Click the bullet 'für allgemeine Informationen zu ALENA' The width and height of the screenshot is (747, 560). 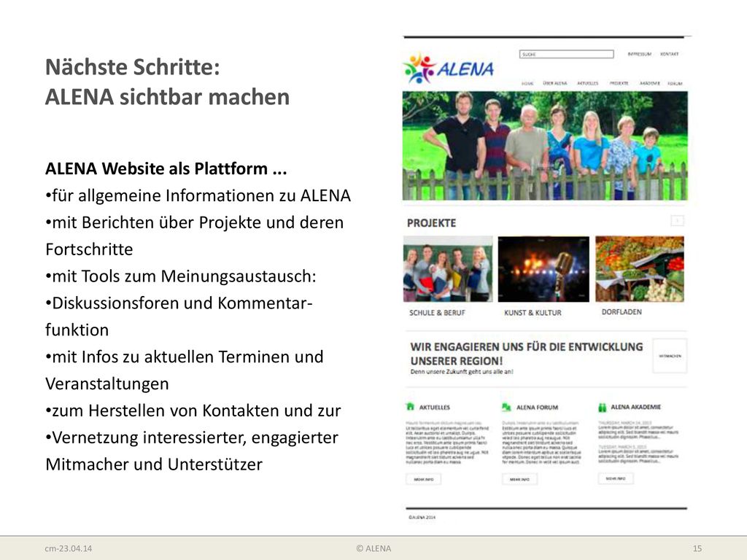coord(198,195)
